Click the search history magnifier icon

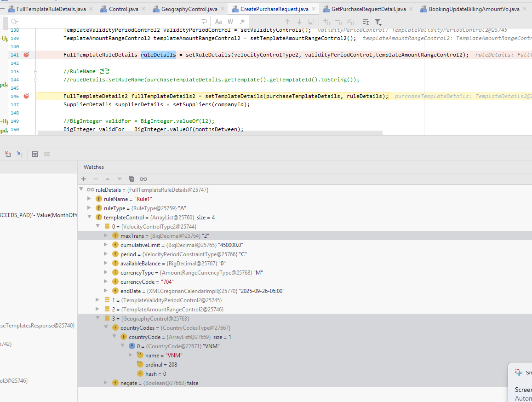click(14, 22)
